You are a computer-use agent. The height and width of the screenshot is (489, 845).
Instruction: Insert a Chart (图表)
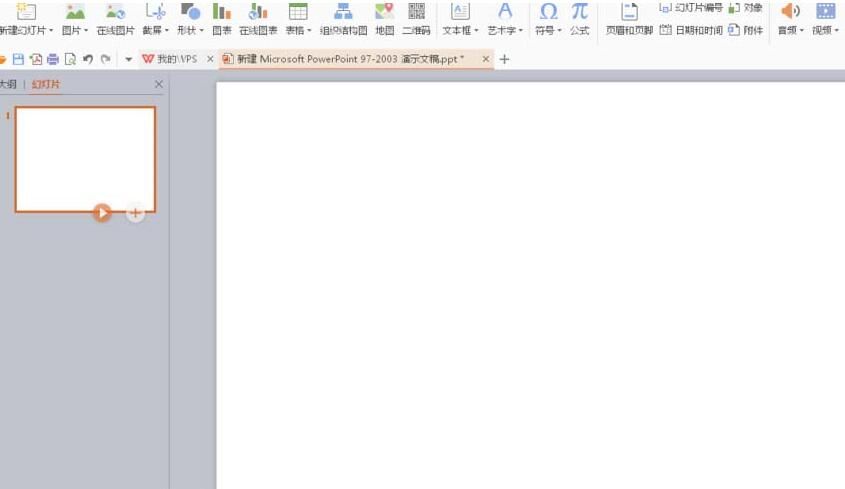point(221,11)
